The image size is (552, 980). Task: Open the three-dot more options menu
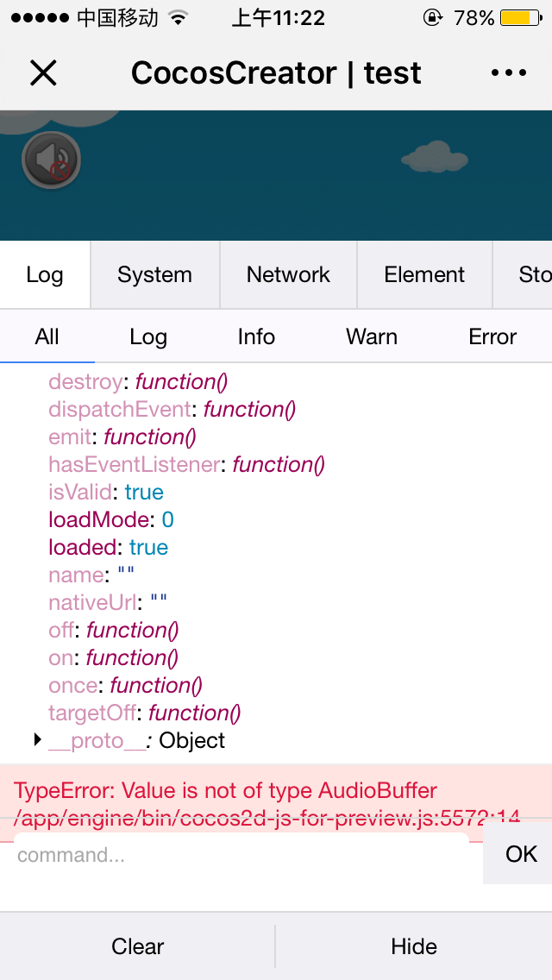[508, 73]
